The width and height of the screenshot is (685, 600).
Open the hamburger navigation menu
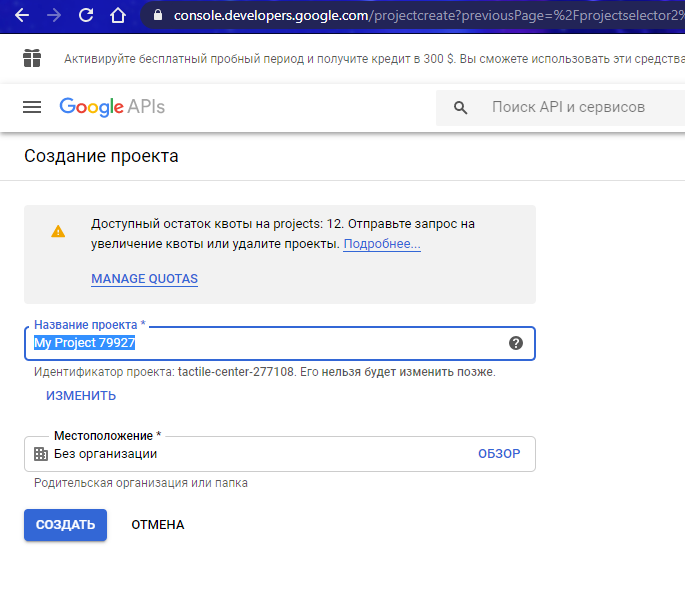click(x=32, y=107)
